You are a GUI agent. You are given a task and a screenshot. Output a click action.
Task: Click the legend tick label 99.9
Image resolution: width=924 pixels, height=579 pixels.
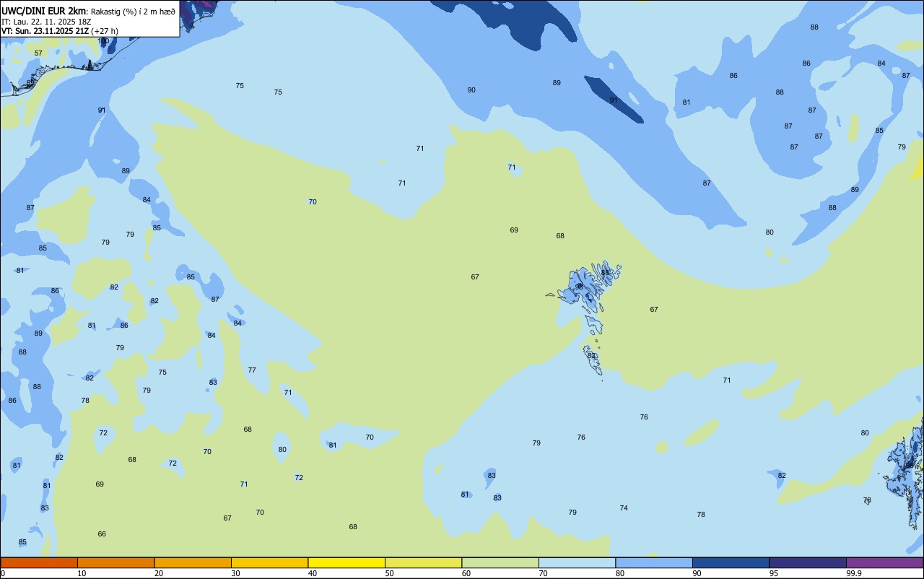(x=853, y=573)
